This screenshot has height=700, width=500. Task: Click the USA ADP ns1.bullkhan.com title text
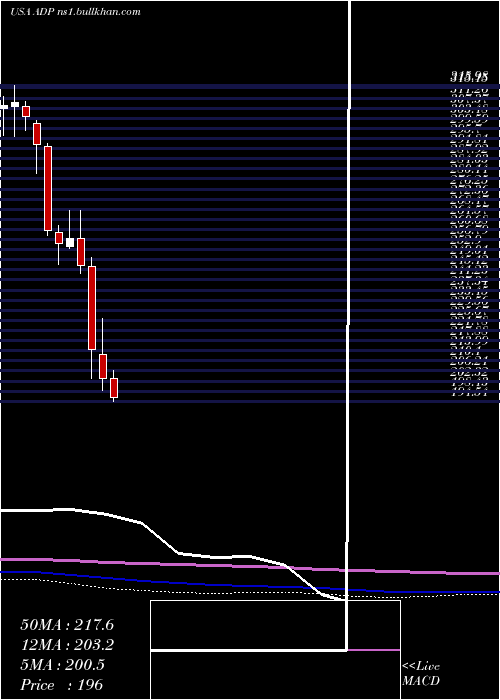pyautogui.click(x=75, y=12)
